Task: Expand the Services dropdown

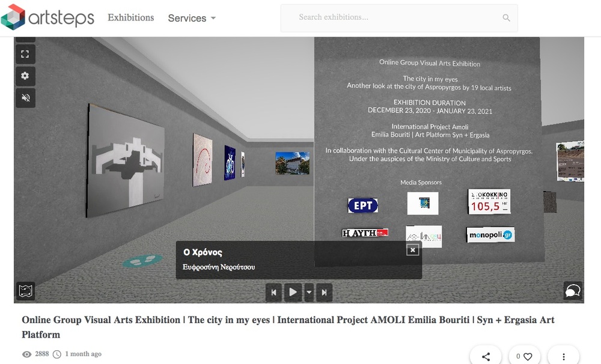Action: pyautogui.click(x=192, y=18)
